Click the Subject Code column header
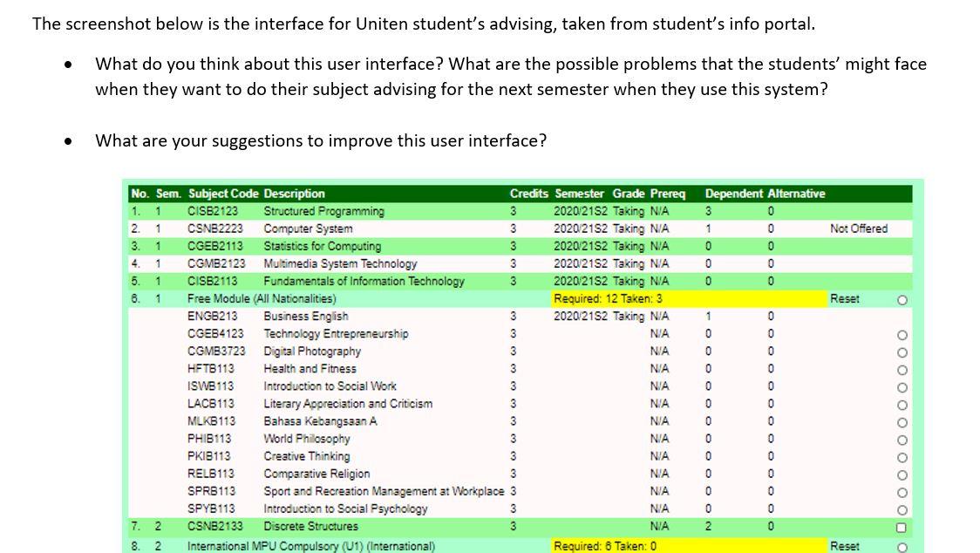 pyautogui.click(x=223, y=194)
